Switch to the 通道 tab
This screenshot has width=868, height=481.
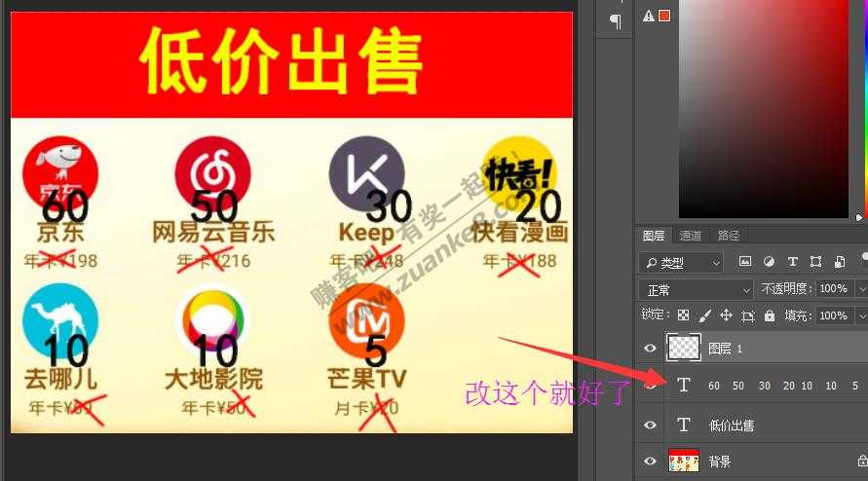690,236
